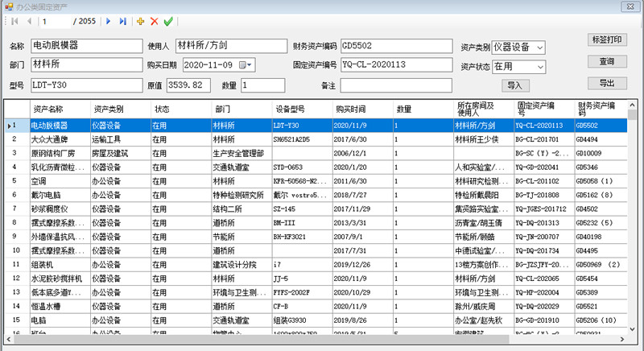Go to the first record
The width and height of the screenshot is (644, 351).
coord(14,22)
